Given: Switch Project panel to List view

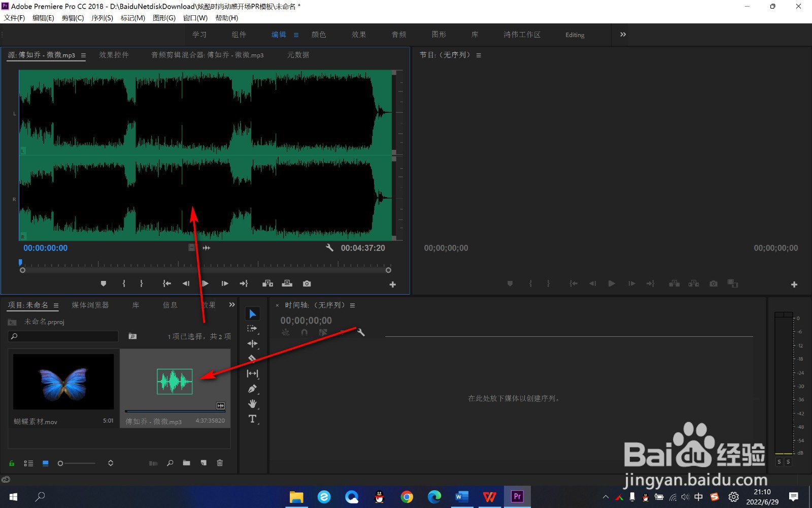Looking at the screenshot, I should pyautogui.click(x=28, y=463).
